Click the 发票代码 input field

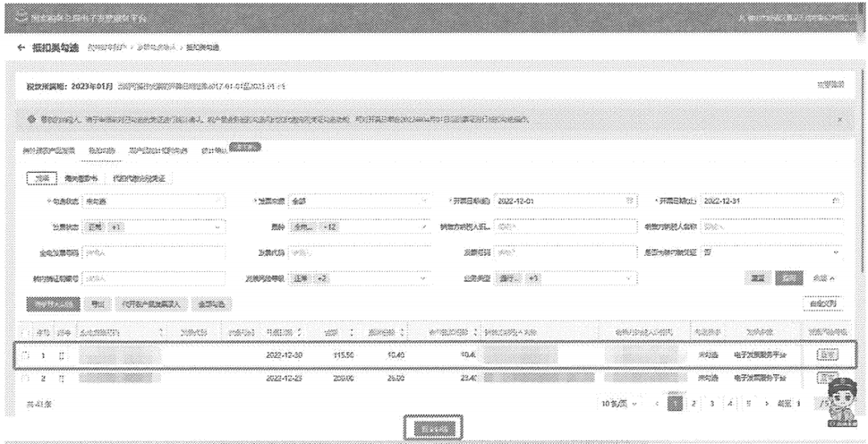point(360,253)
